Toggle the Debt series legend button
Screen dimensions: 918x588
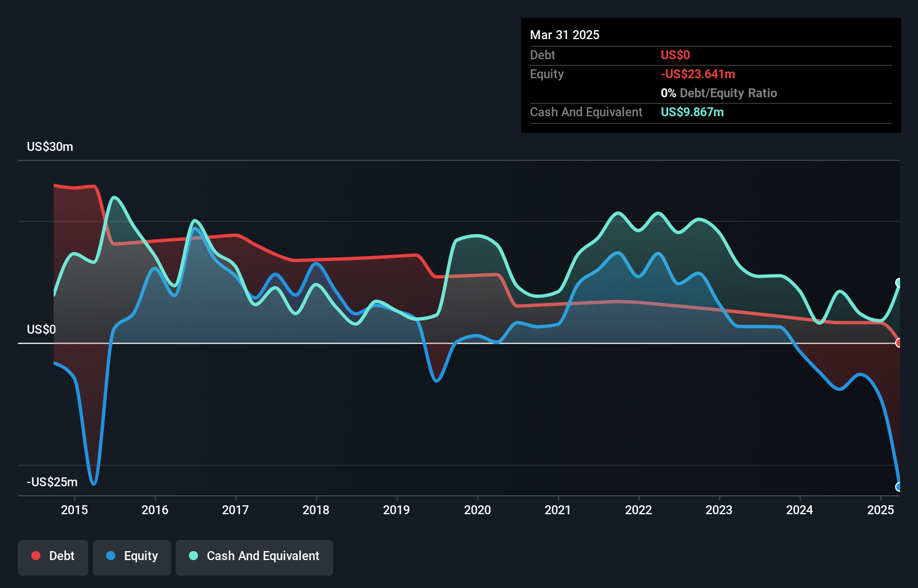(53, 557)
